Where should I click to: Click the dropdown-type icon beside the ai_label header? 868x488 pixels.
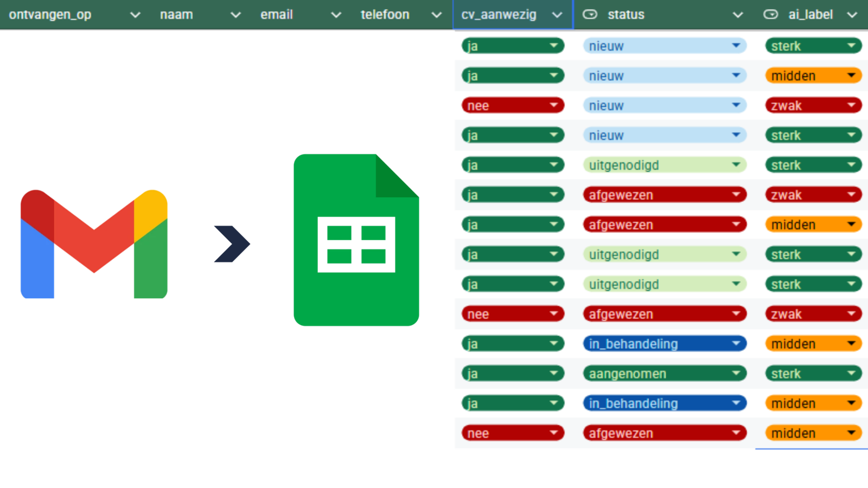770,15
